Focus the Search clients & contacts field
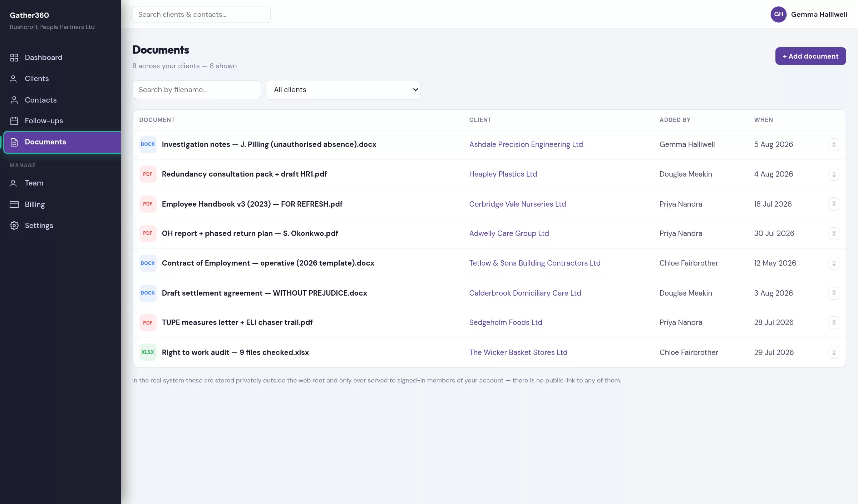The image size is (858, 504). pyautogui.click(x=201, y=14)
